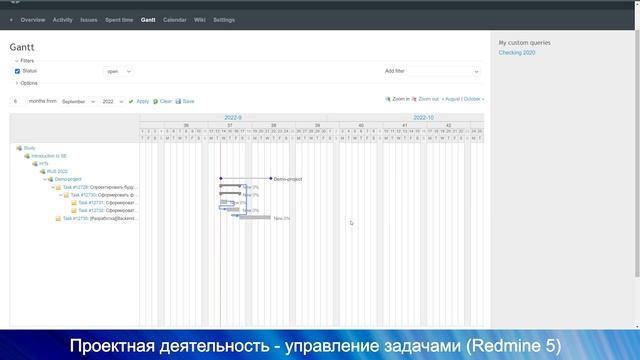Open the 2022-10 month header link

click(x=423, y=118)
